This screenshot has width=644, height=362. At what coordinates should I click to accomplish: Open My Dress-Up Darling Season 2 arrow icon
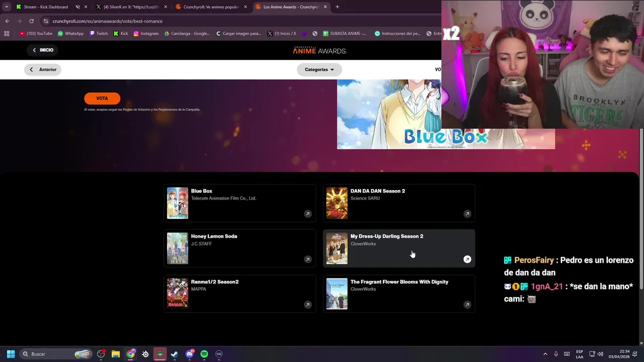(x=467, y=259)
